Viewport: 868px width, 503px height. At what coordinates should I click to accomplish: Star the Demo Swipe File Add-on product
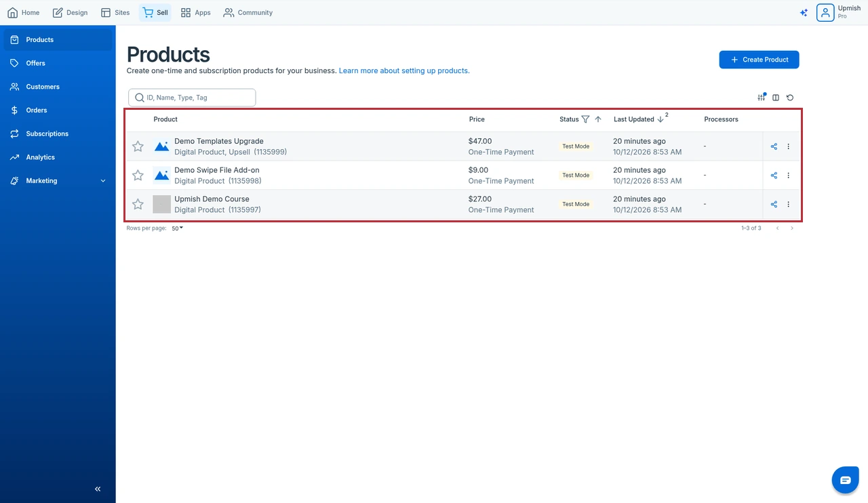point(138,176)
